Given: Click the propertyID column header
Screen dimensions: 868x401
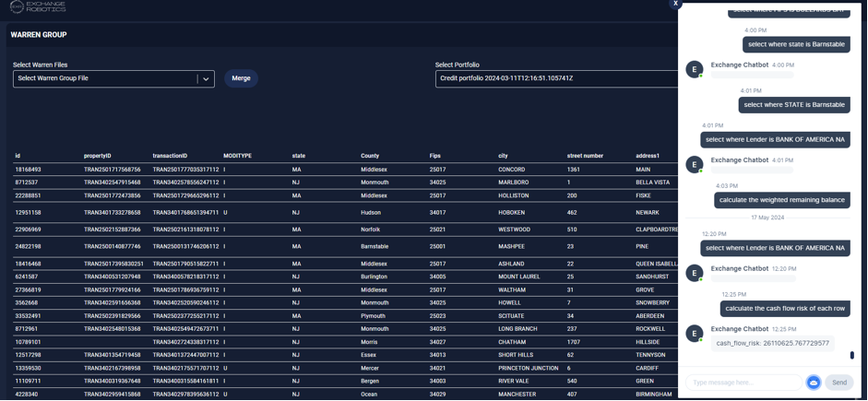Looking at the screenshot, I should click(x=98, y=156).
